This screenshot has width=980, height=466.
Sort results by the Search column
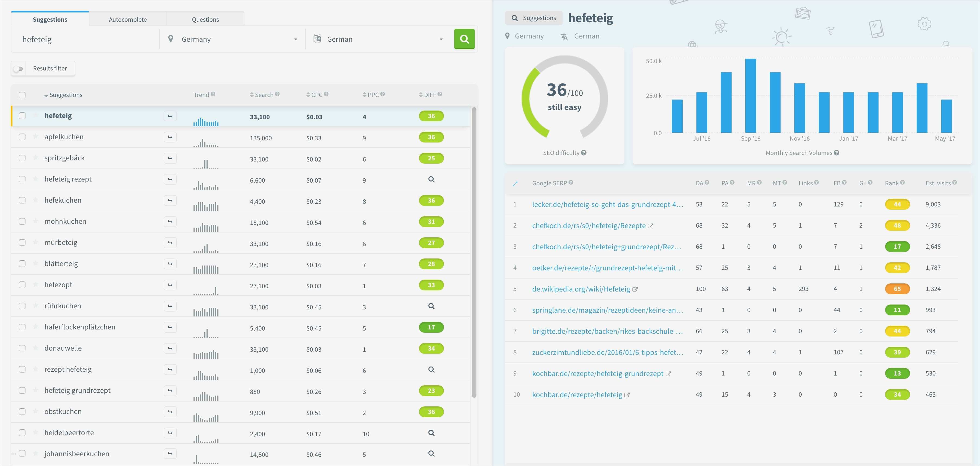264,95
